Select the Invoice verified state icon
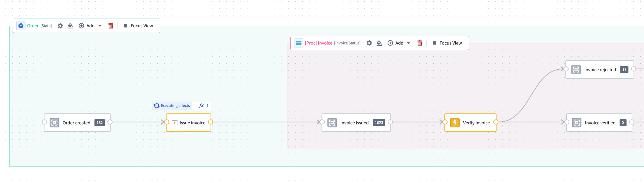Viewport: 644px width, 183px height. 577,123
